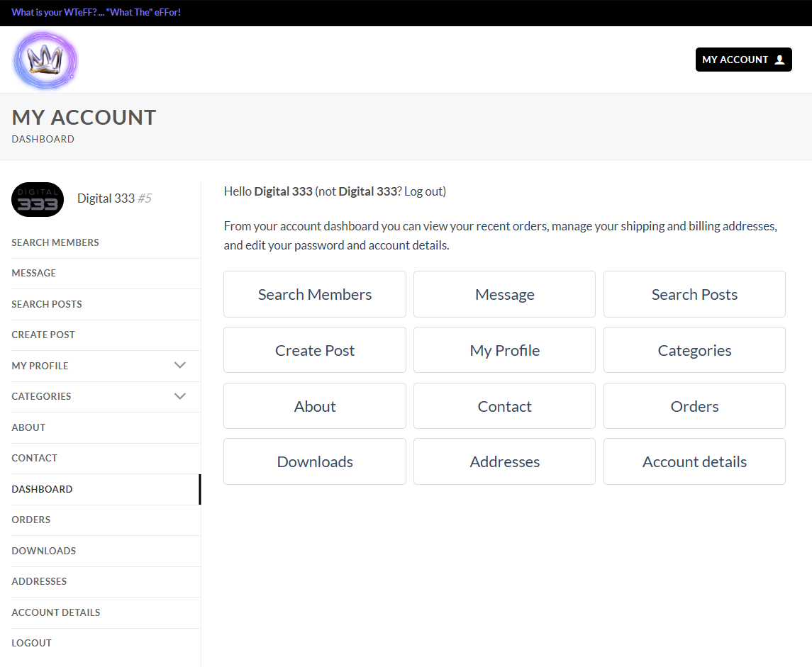Click the Search Posts tile
This screenshot has width=812, height=667.
pyautogui.click(x=694, y=294)
